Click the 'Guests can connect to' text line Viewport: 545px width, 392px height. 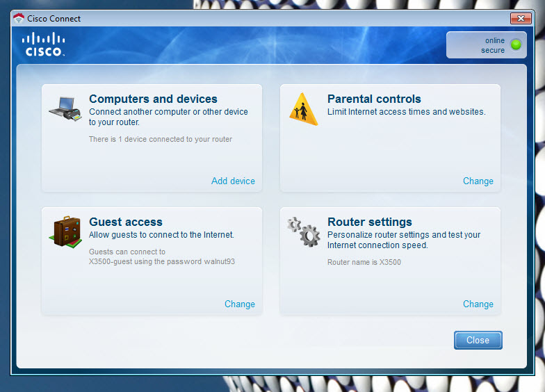(x=127, y=252)
